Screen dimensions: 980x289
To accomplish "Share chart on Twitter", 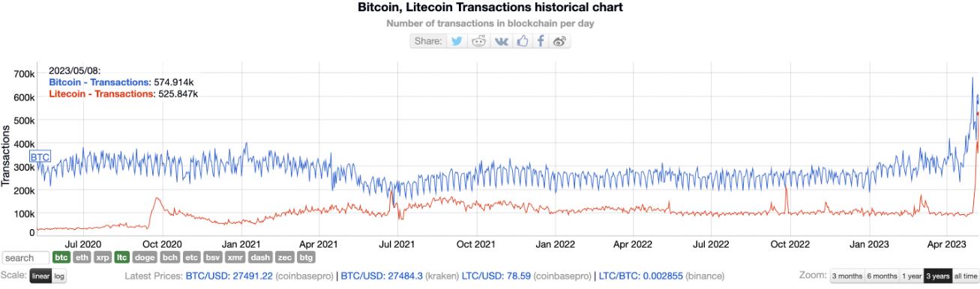I will [x=456, y=41].
